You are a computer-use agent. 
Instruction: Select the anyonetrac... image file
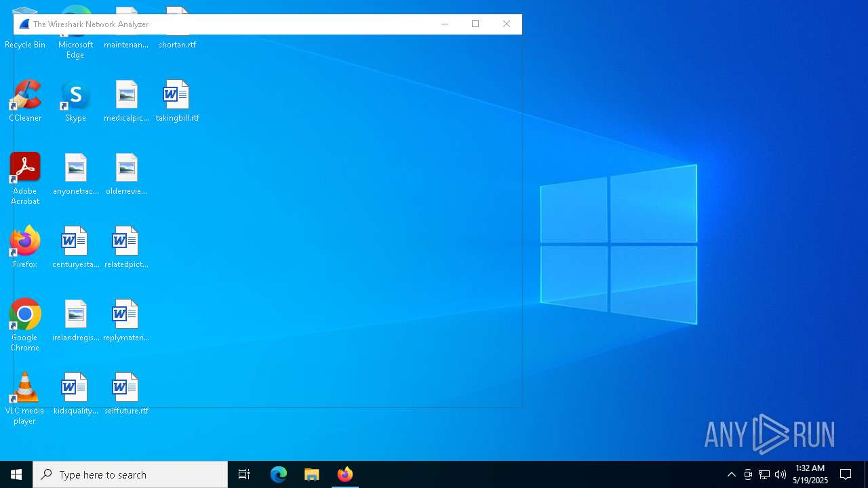[75, 174]
